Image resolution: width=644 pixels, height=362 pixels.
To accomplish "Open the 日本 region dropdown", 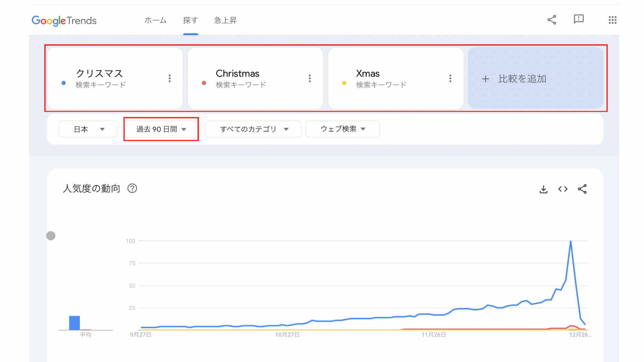I will point(88,129).
